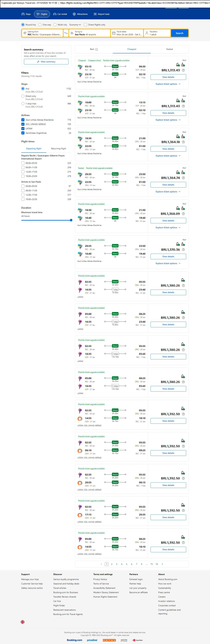Screen dimensions: 210x644
Task: Click the swap origin and destination arrows icon
Action: (66, 33)
